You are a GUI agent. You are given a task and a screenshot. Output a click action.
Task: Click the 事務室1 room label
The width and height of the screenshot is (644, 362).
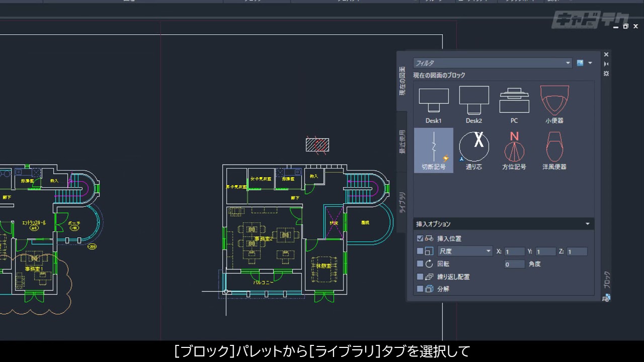tap(34, 269)
